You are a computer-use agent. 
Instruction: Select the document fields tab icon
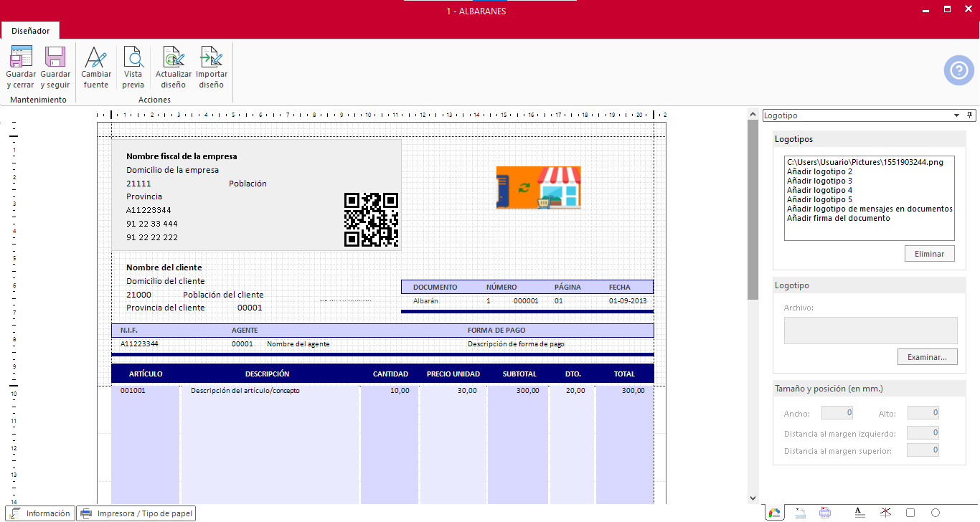[x=801, y=513]
